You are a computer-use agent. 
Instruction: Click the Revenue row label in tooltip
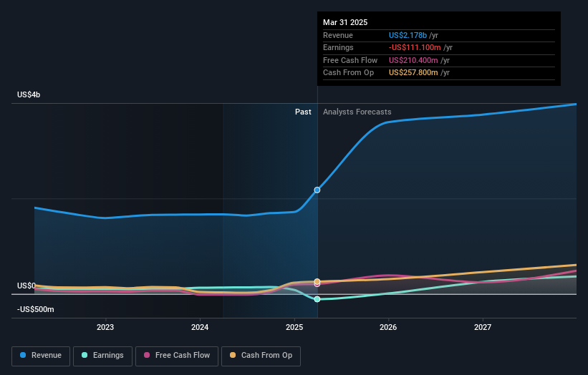(x=338, y=35)
